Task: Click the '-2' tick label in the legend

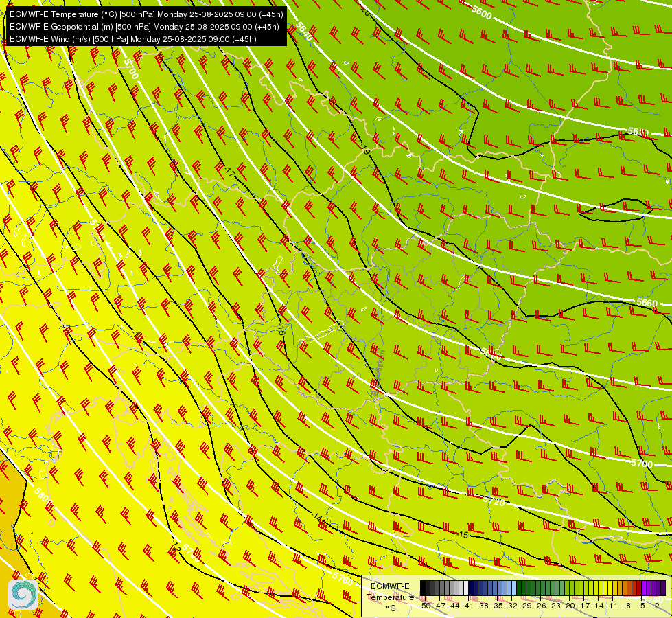Action: coord(656,606)
